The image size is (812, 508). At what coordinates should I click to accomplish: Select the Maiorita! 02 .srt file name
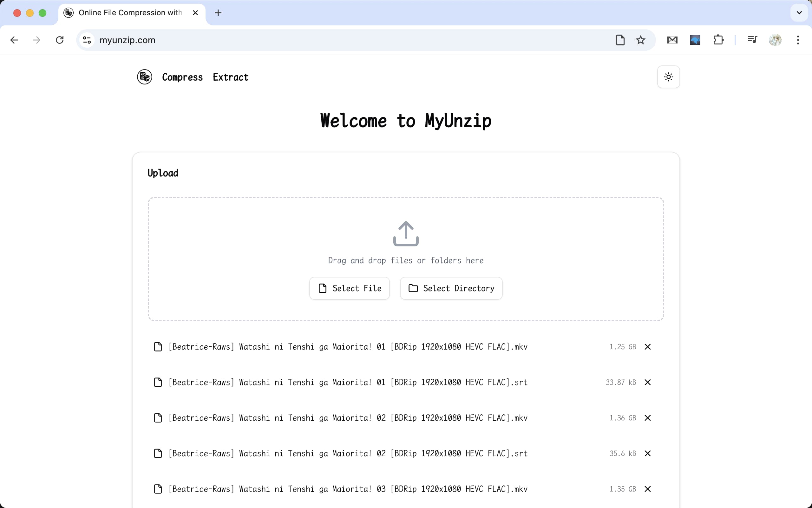pos(348,454)
